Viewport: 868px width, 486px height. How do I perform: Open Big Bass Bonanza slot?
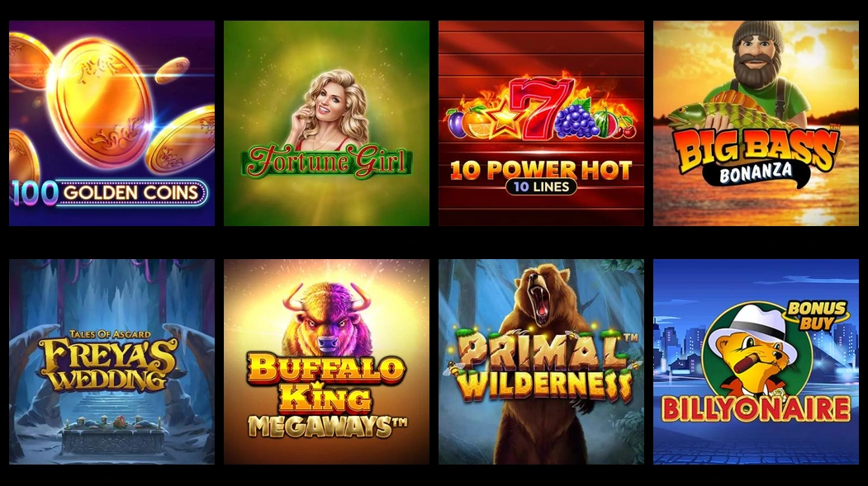[757, 123]
